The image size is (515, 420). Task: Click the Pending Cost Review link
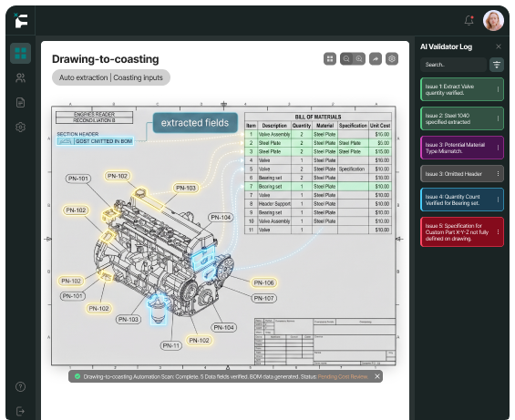[343, 376]
